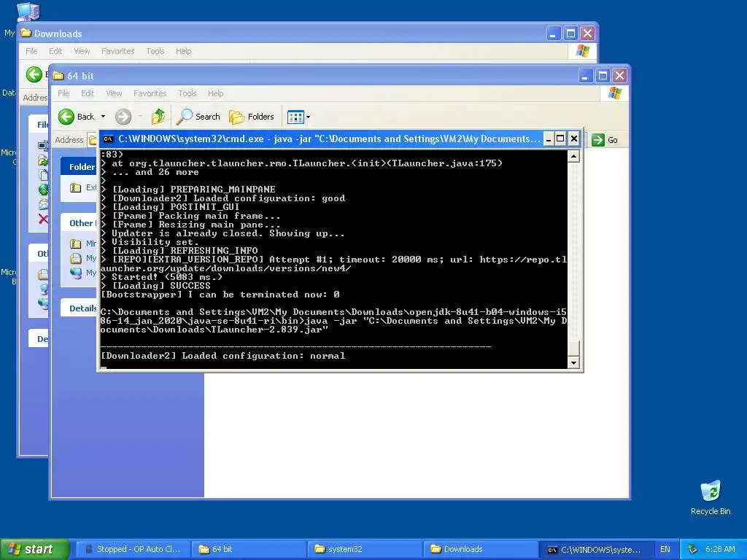747x560 pixels.
Task: Open File menu in 64 bit window
Action: click(63, 93)
